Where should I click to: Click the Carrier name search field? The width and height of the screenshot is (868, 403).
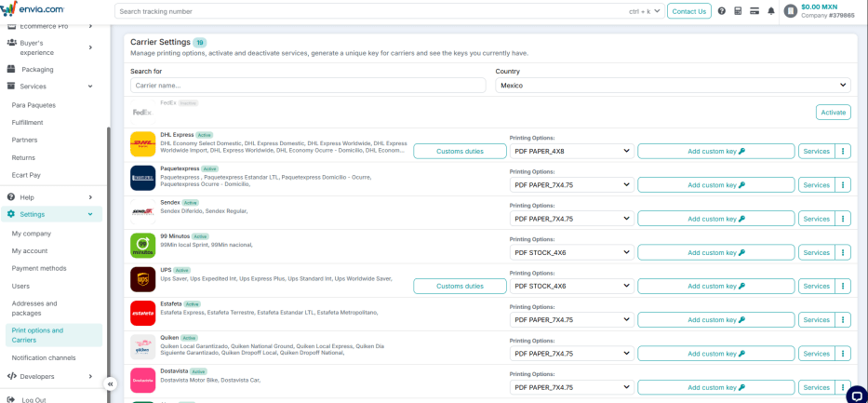pos(308,86)
